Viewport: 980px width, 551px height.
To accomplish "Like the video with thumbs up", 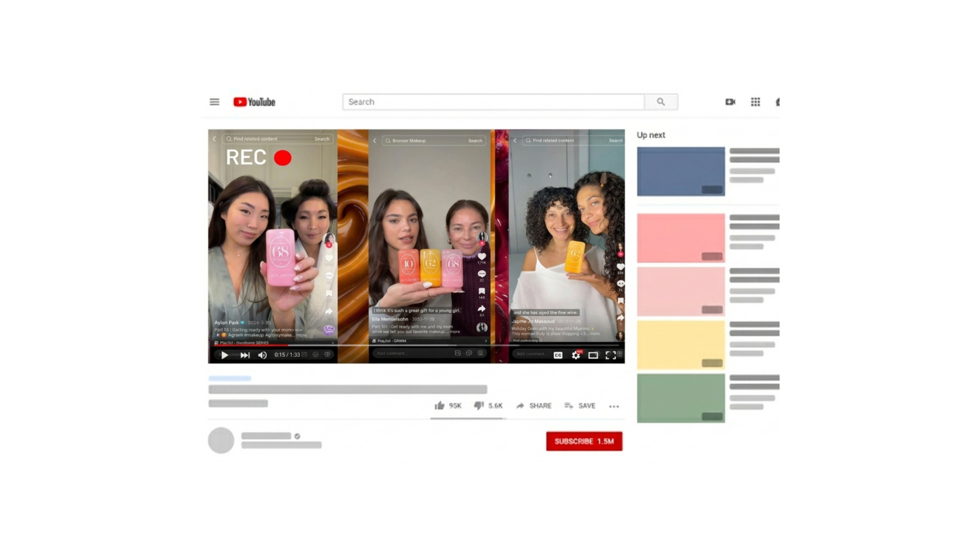I will coord(439,406).
